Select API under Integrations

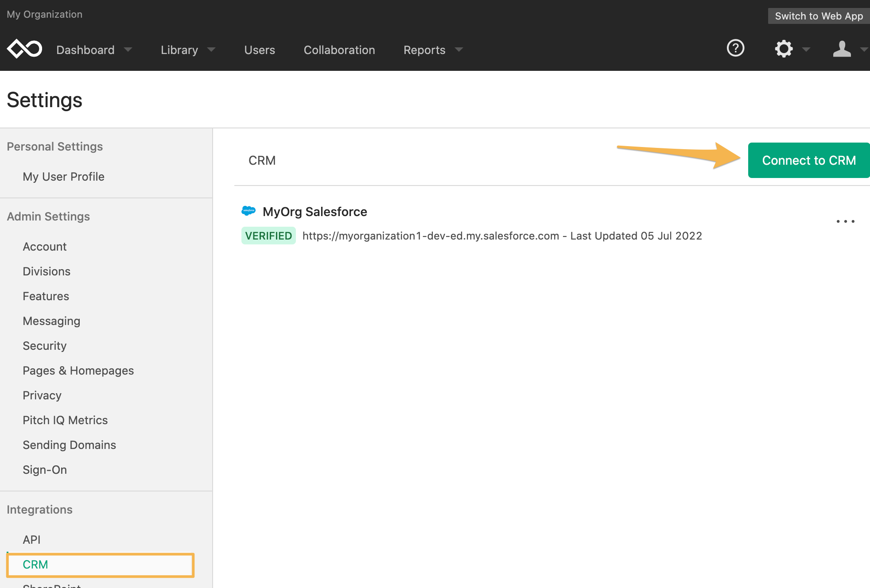tap(31, 540)
